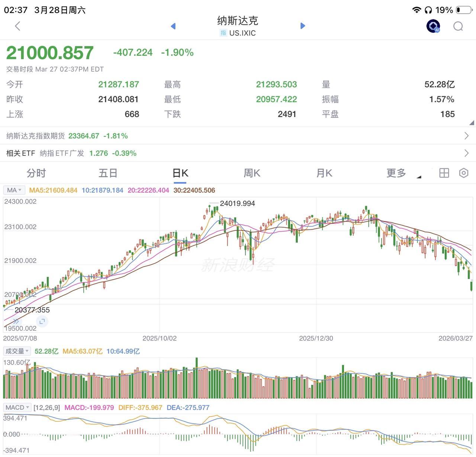This screenshot has width=476, height=457.
Task: Tap 最高 value 21293.503
Action: [276, 84]
